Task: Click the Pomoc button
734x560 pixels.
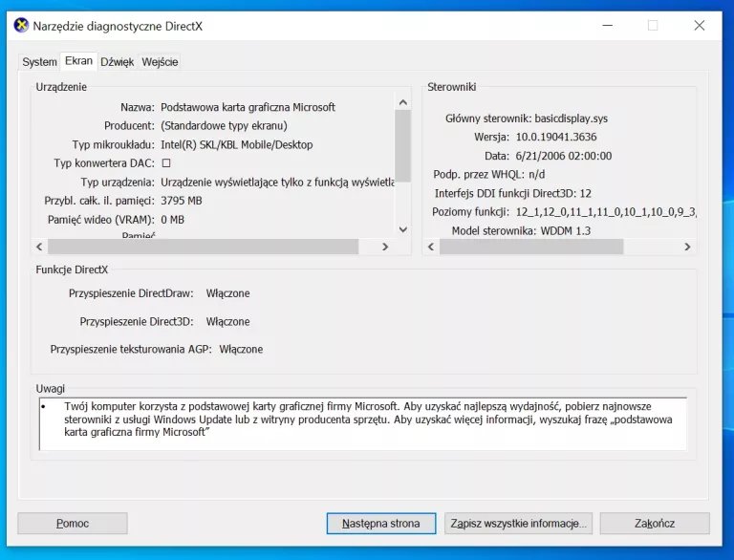Action: coord(73,523)
